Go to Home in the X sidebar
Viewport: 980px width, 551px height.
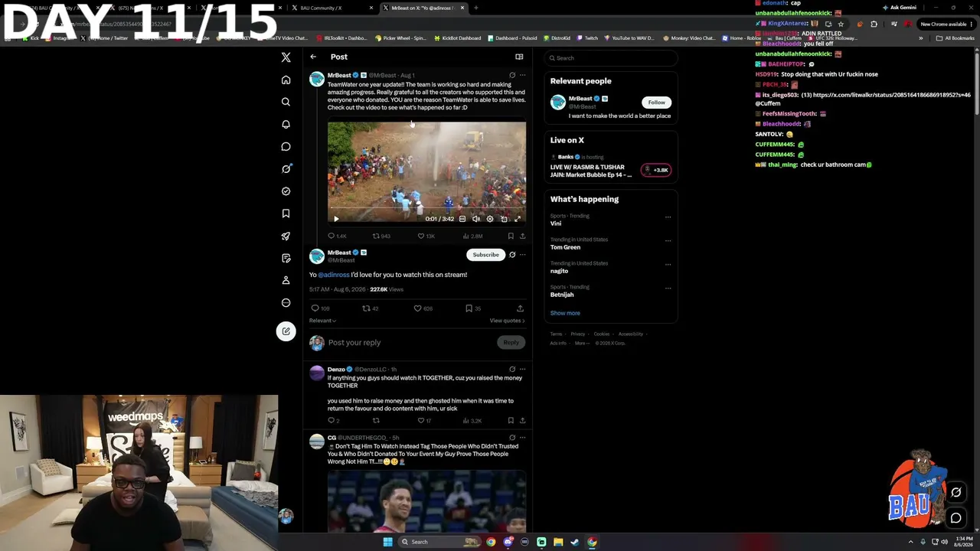(x=286, y=80)
